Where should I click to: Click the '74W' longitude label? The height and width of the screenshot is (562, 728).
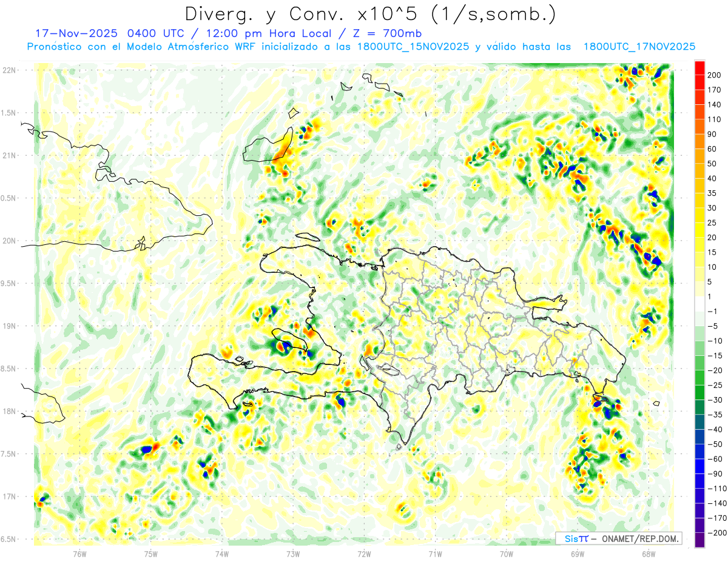(x=222, y=554)
